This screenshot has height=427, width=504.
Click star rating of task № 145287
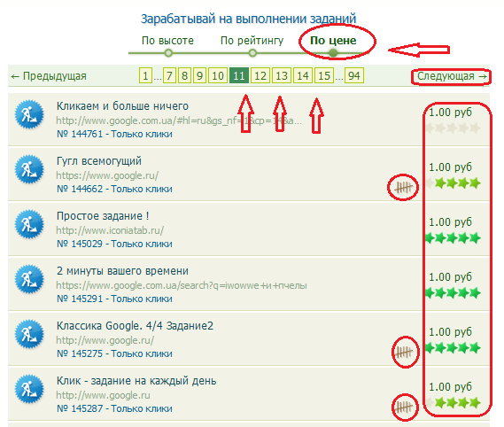[x=453, y=402]
